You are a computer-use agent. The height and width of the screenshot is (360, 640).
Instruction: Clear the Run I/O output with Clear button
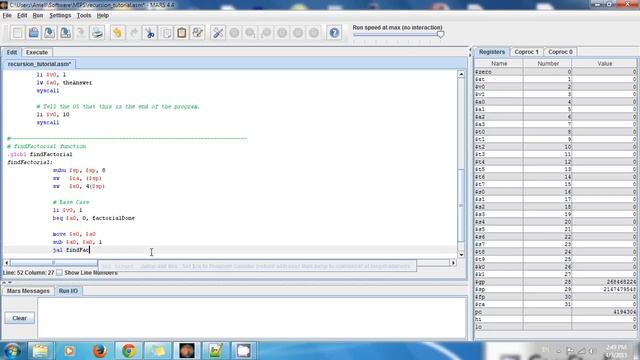pyautogui.click(x=19, y=318)
